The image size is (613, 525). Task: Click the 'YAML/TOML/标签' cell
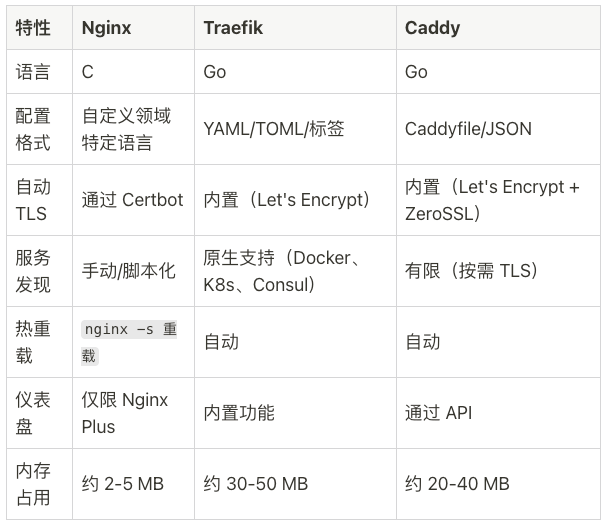tap(273, 129)
